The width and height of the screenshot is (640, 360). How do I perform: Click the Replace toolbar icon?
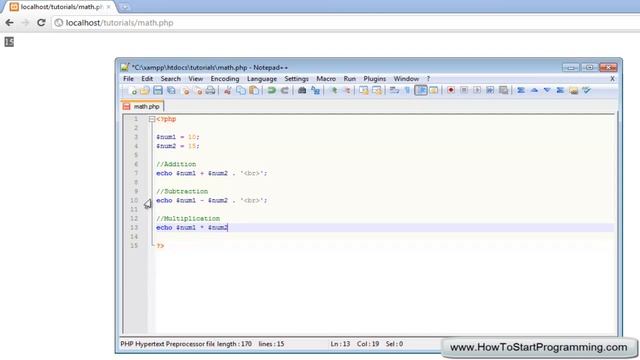tap(316, 91)
